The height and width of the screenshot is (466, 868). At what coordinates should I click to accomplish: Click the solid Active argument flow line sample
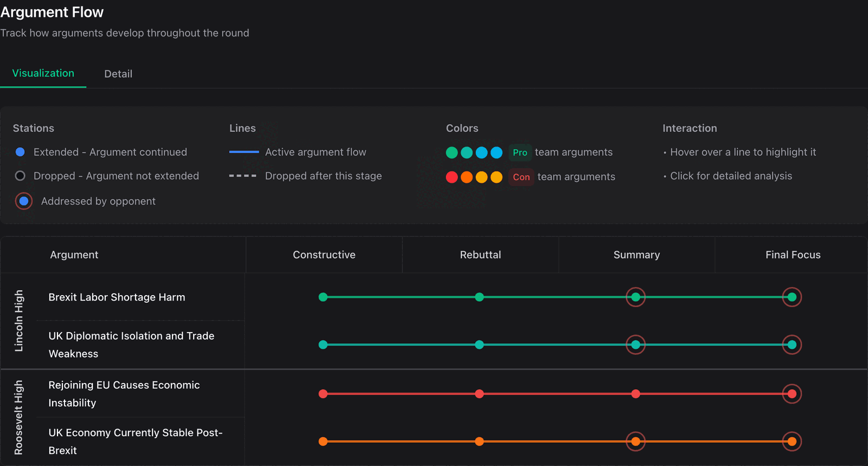(244, 152)
